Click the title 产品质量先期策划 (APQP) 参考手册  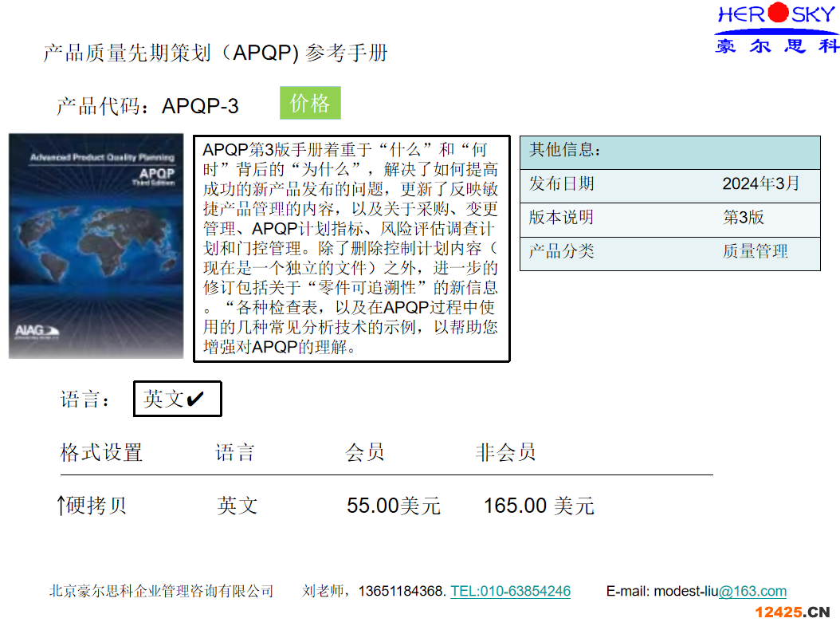pos(215,53)
